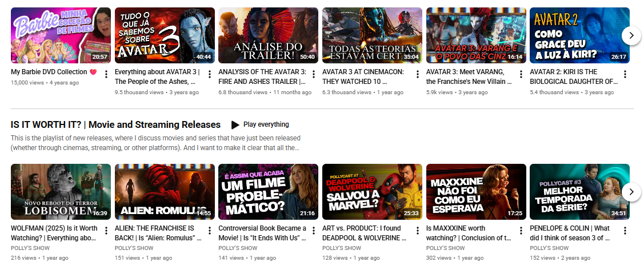Open three-dot menu for AVATAR 2: KIRI video
This screenshot has width=644, height=270.
[625, 74]
